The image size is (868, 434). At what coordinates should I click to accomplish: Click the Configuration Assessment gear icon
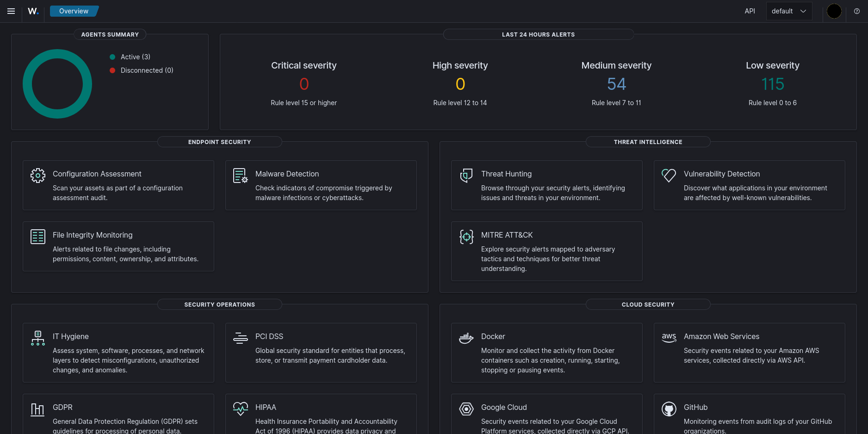click(38, 176)
